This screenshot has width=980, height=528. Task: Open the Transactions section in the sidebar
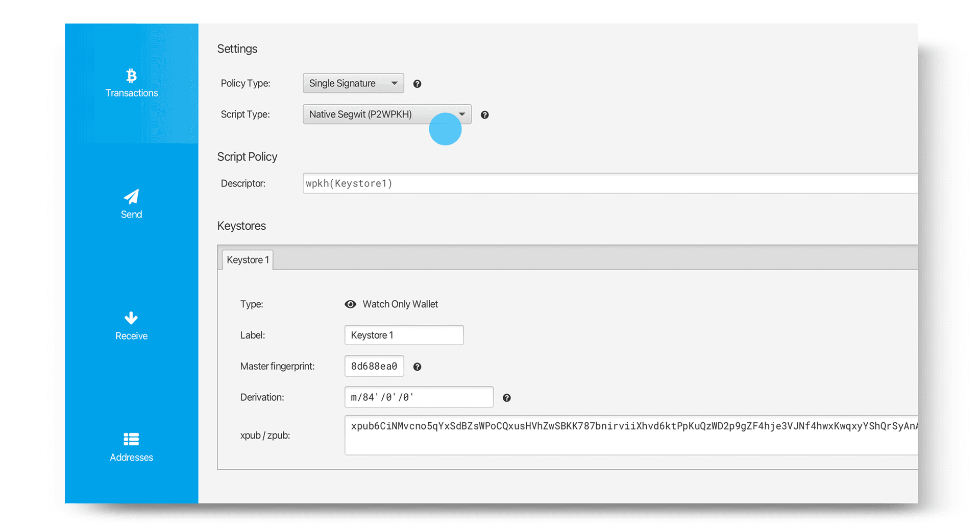pos(131,83)
